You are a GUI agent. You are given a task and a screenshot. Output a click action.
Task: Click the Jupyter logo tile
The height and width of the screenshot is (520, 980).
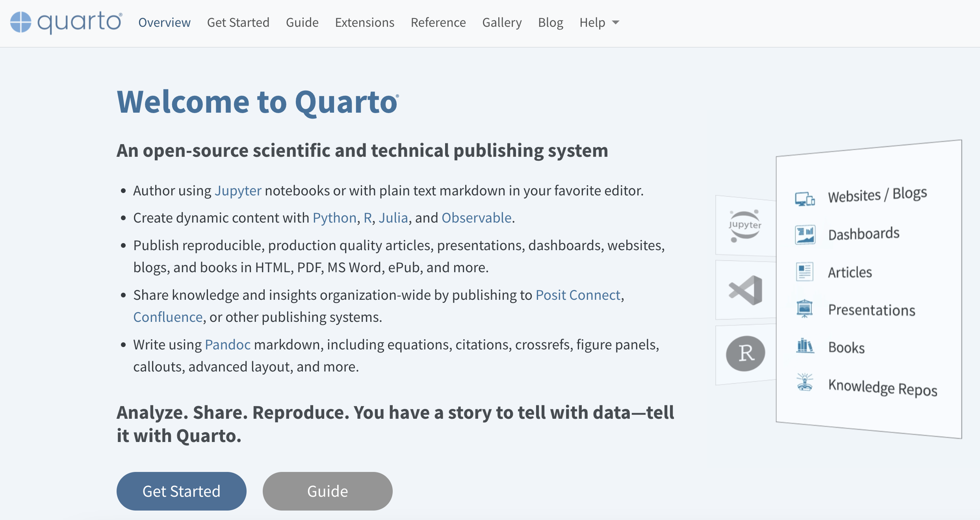point(745,226)
